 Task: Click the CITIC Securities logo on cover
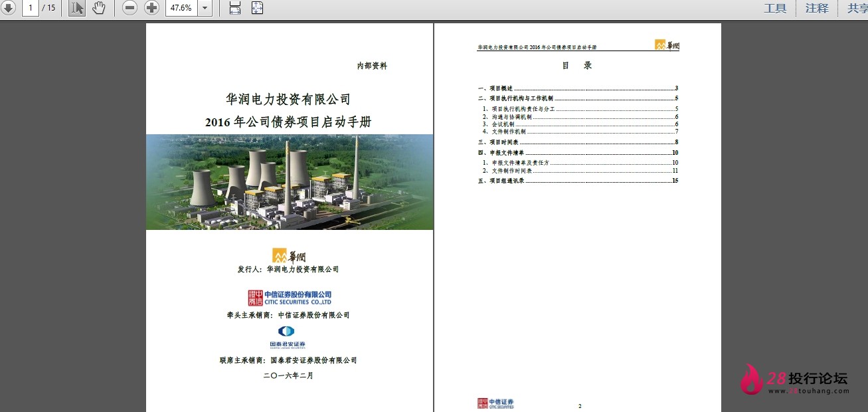coord(289,298)
